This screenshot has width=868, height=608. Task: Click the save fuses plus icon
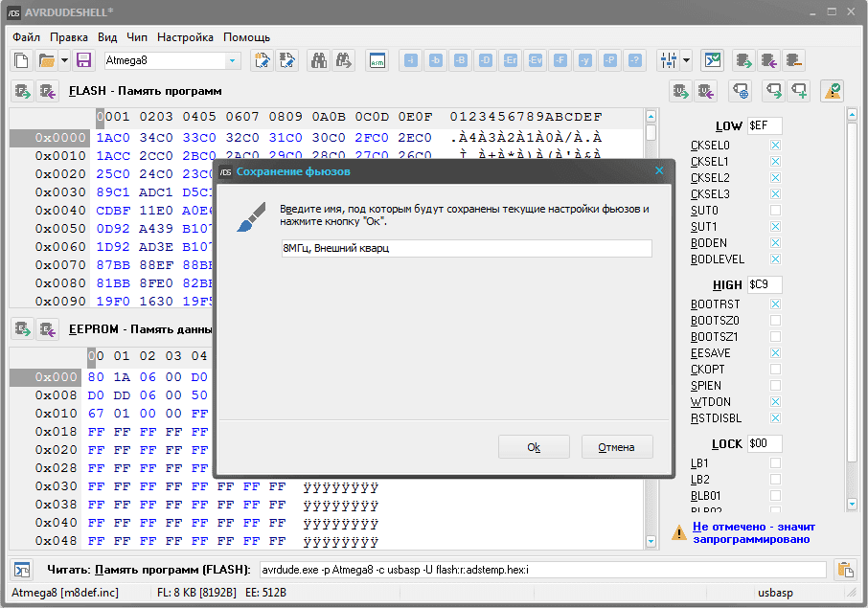coord(799,91)
